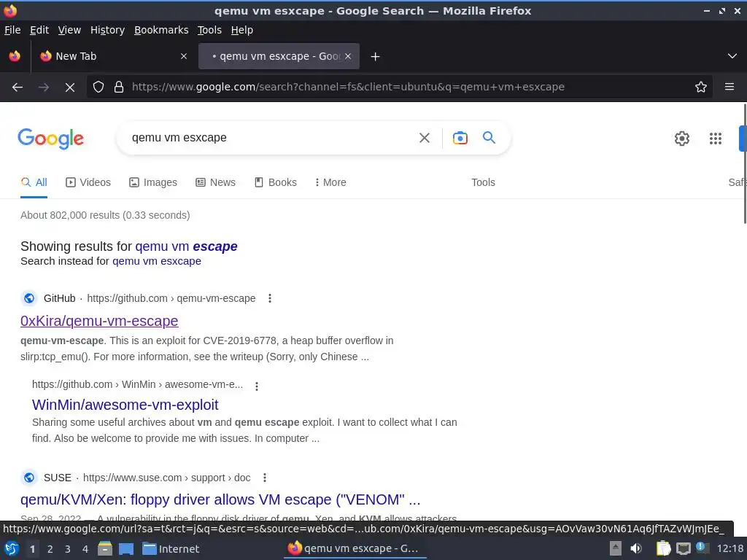The image size is (747, 560).
Task: Show the desktop from taskbar
Action: tap(126, 549)
